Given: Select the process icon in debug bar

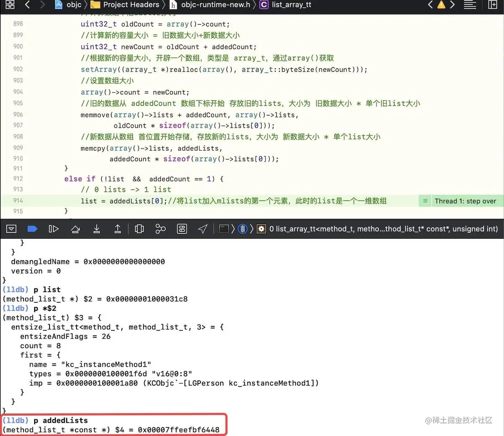Looking at the screenshot, I should coord(224,229).
